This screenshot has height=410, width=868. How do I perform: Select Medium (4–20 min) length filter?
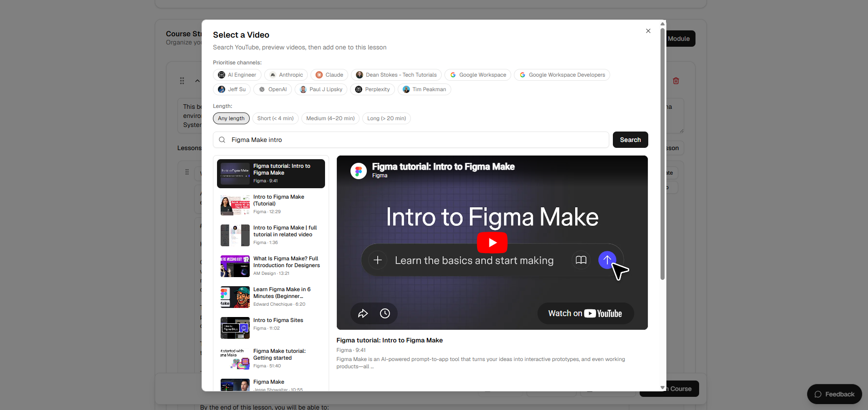(x=330, y=118)
